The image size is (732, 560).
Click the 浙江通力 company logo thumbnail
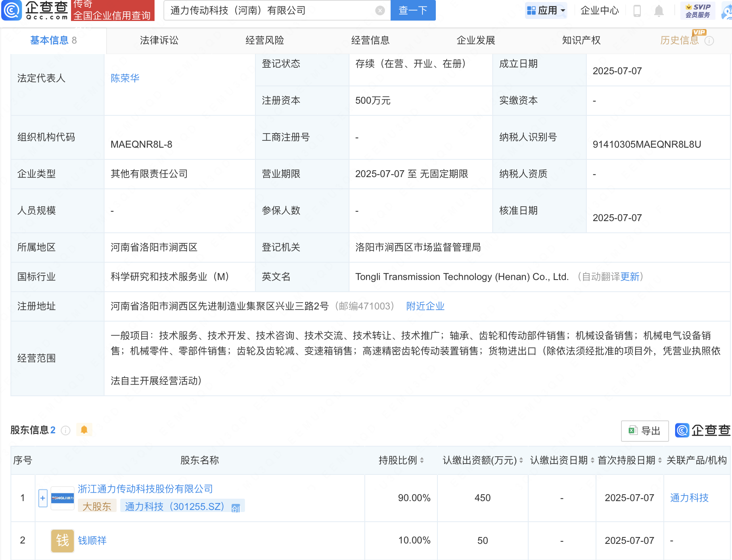pyautogui.click(x=63, y=498)
